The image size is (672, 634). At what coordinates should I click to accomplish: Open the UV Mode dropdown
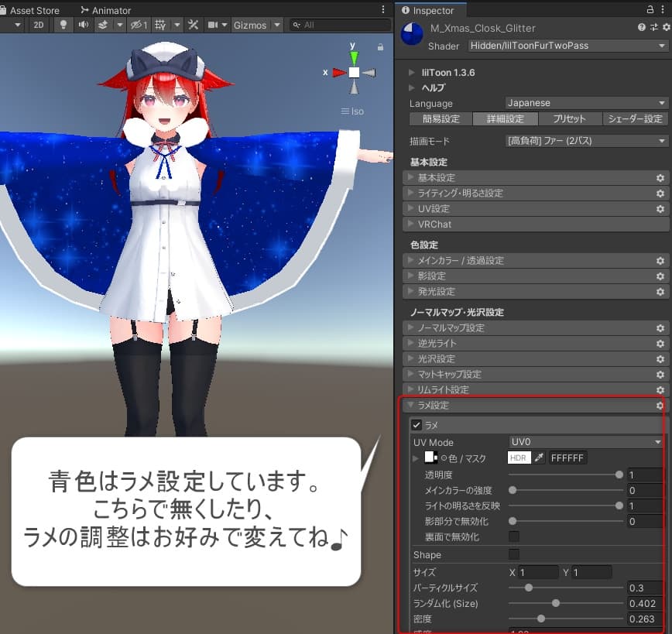point(585,441)
